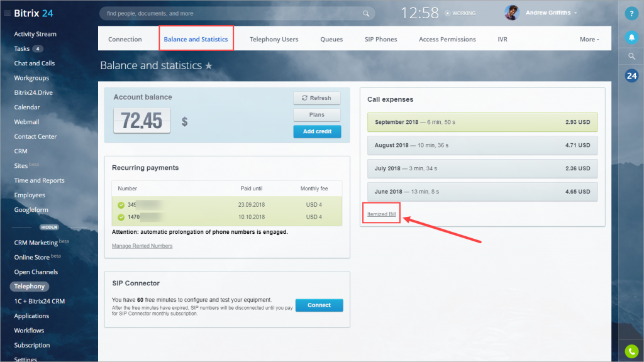Open the Manage Rented Numbers link

click(x=142, y=246)
